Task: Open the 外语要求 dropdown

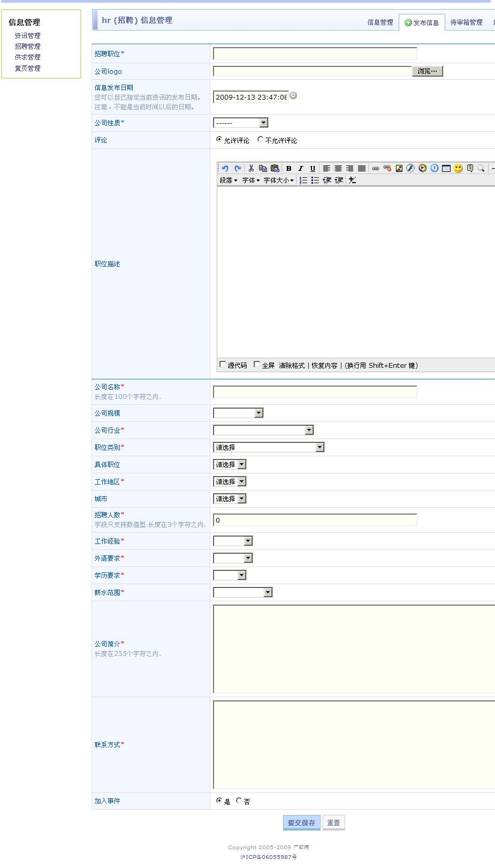Action: tap(233, 558)
